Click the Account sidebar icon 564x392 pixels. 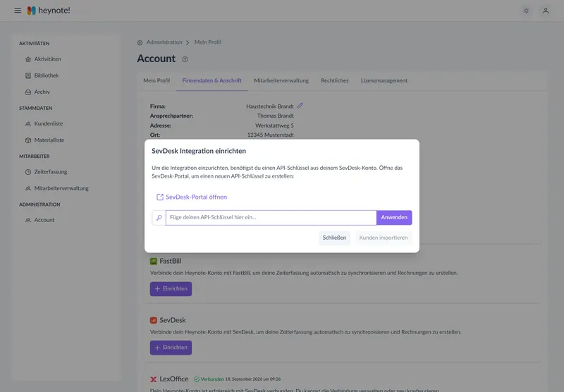pos(28,220)
